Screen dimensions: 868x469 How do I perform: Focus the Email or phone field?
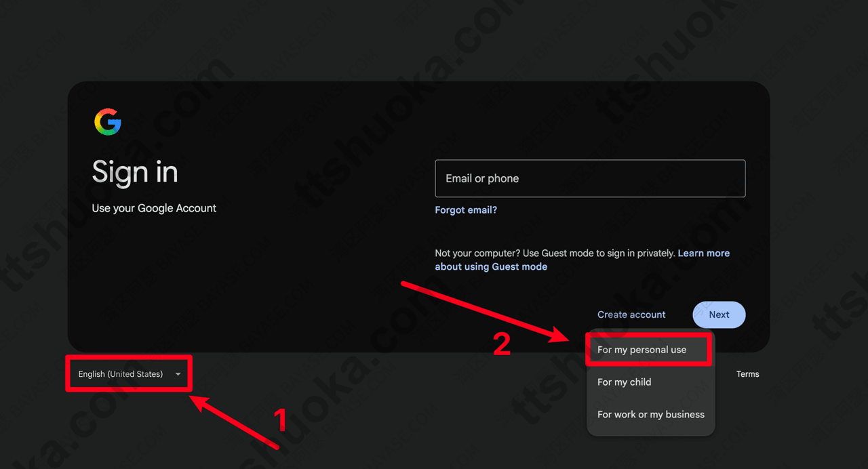(x=590, y=178)
